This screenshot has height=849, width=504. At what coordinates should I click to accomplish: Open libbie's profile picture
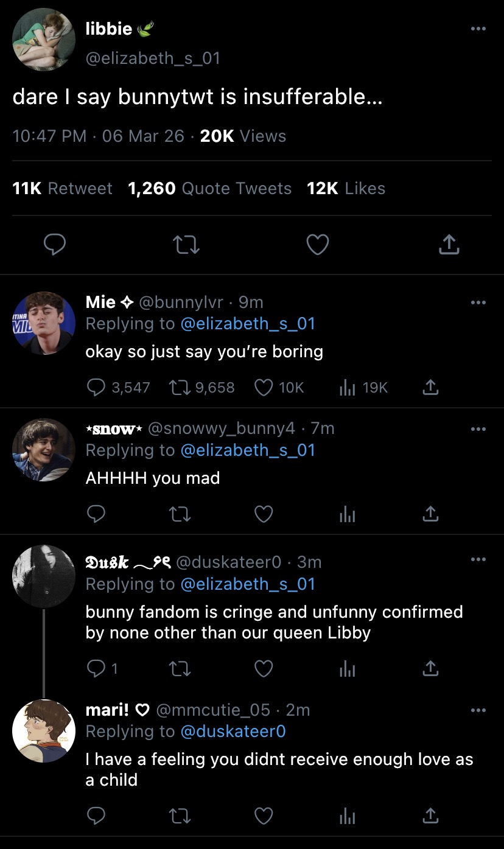pos(43,39)
